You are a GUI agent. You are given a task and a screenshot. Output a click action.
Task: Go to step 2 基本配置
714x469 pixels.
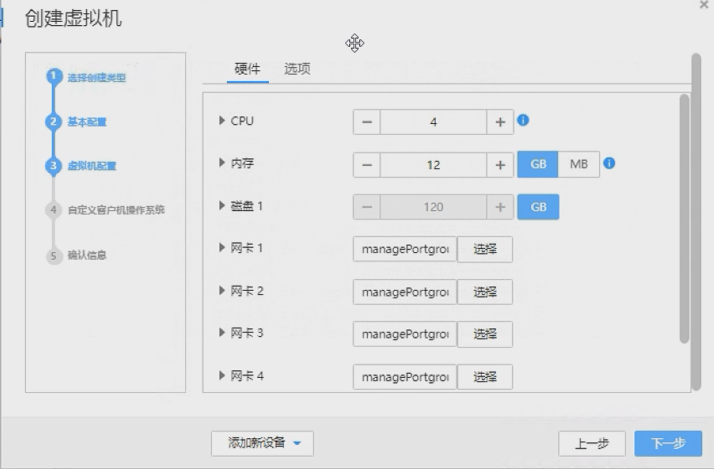point(87,122)
